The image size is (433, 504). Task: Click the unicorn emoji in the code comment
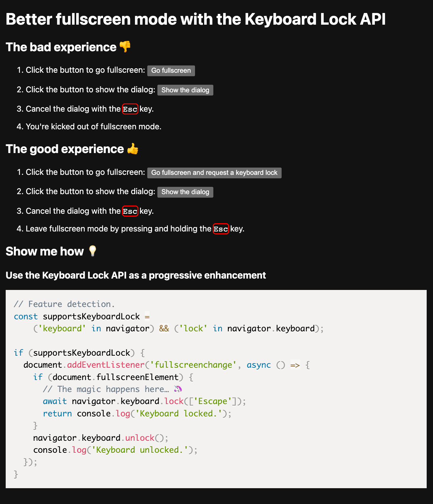click(x=178, y=389)
